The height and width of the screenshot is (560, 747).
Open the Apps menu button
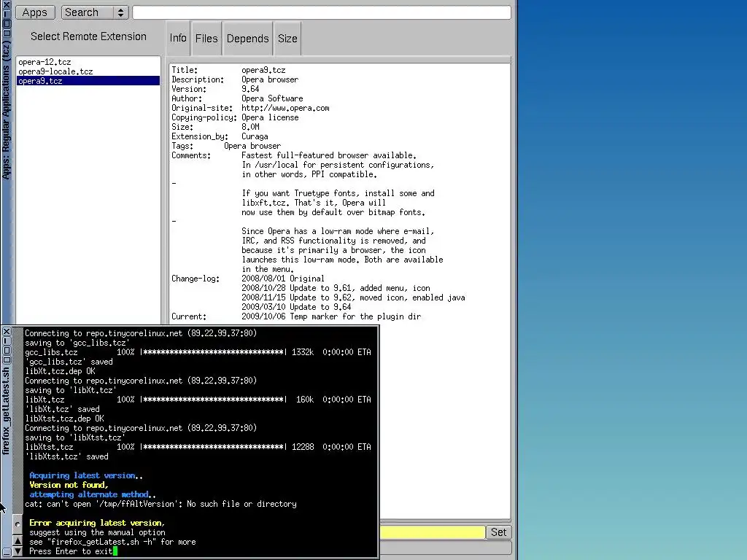pos(35,12)
